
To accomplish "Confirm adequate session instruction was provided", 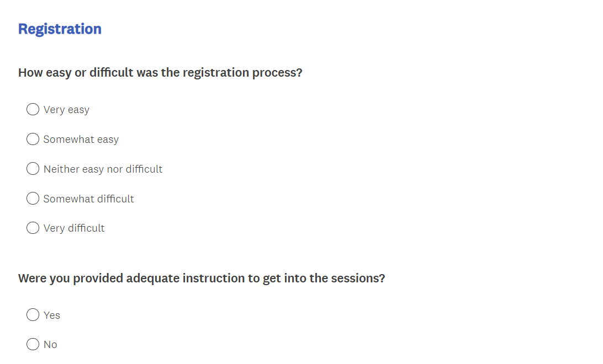I will [33, 315].
